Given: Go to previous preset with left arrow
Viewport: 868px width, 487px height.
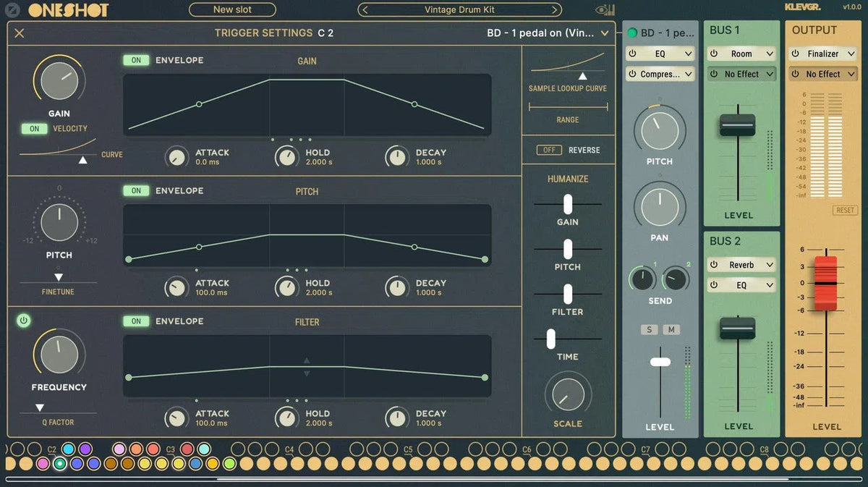Looking at the screenshot, I should [x=365, y=9].
